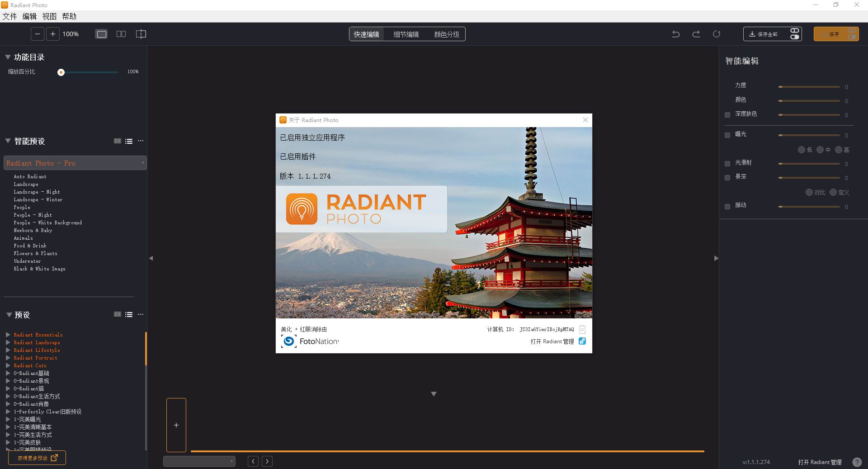Select split view mode icon
Image resolution: width=868 pixels, height=469 pixels.
pos(141,34)
